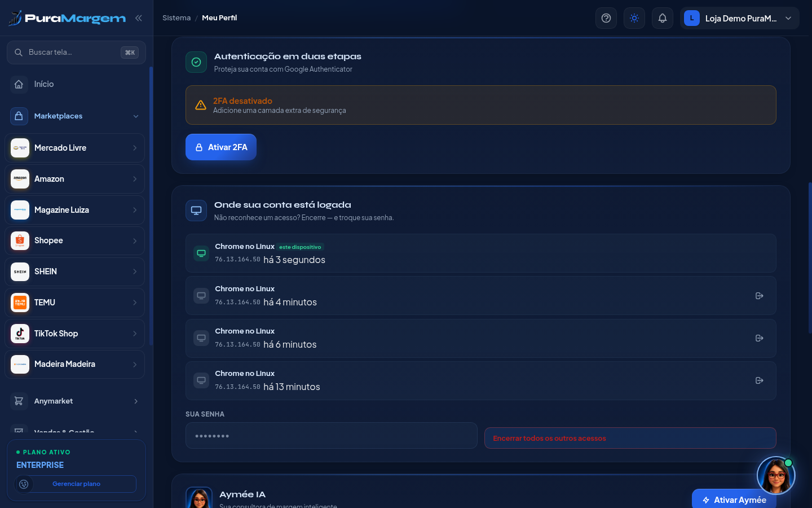
Task: Click Encerrar todos os outros acessos
Action: [630, 438]
